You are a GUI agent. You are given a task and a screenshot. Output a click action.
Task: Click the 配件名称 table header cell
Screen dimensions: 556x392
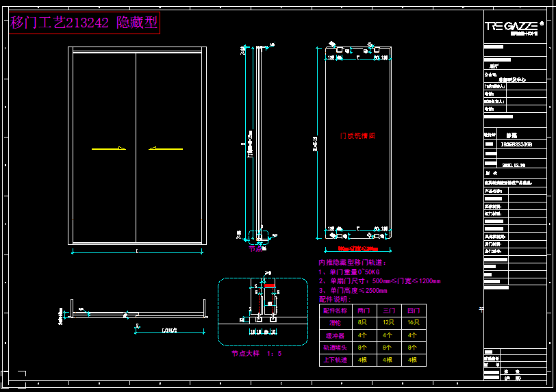click(x=335, y=311)
